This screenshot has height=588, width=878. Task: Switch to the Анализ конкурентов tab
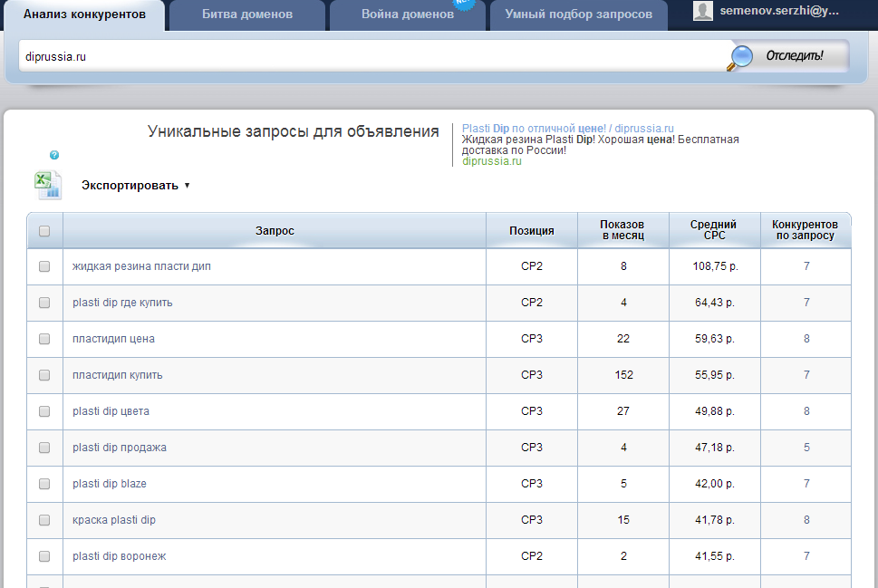pos(84,15)
